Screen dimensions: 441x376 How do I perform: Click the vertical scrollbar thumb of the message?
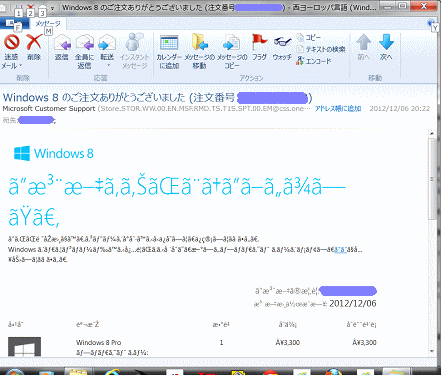tap(432, 179)
